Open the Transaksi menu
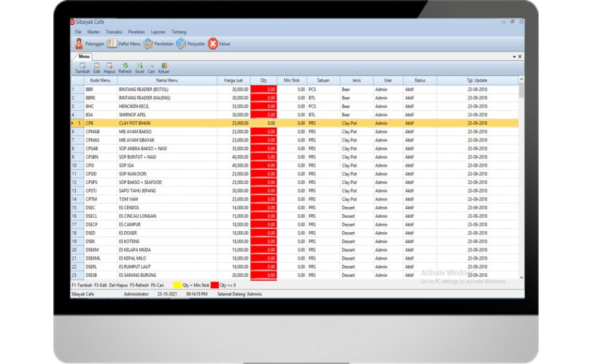592x364 pixels. 114,32
